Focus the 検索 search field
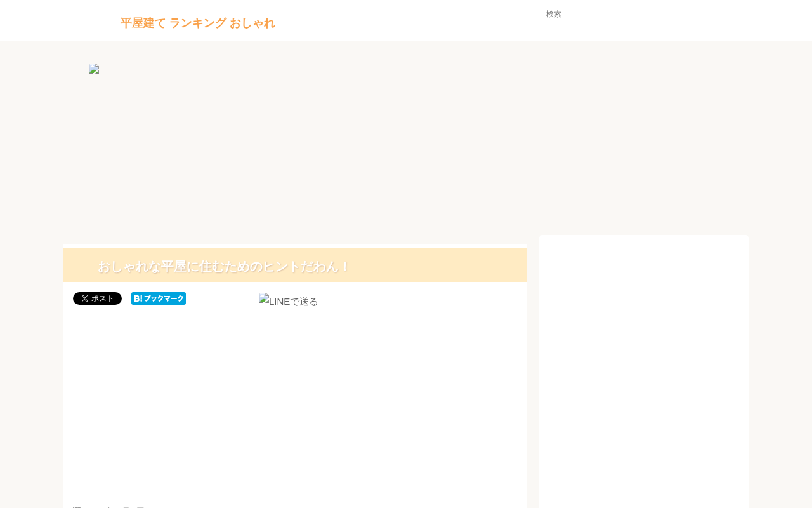Screen dimensions: 812x508 [x=597, y=14]
